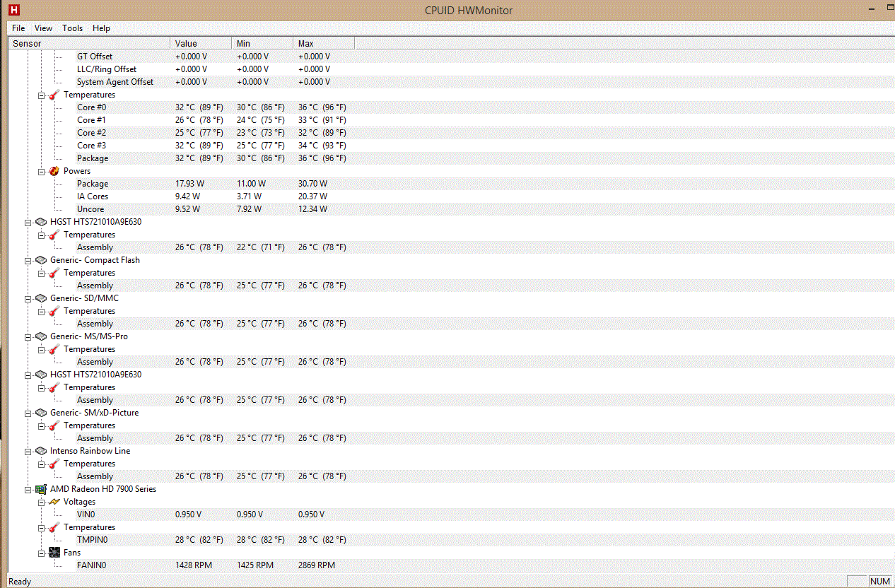Open the View menu
The height and width of the screenshot is (588, 895).
point(43,28)
